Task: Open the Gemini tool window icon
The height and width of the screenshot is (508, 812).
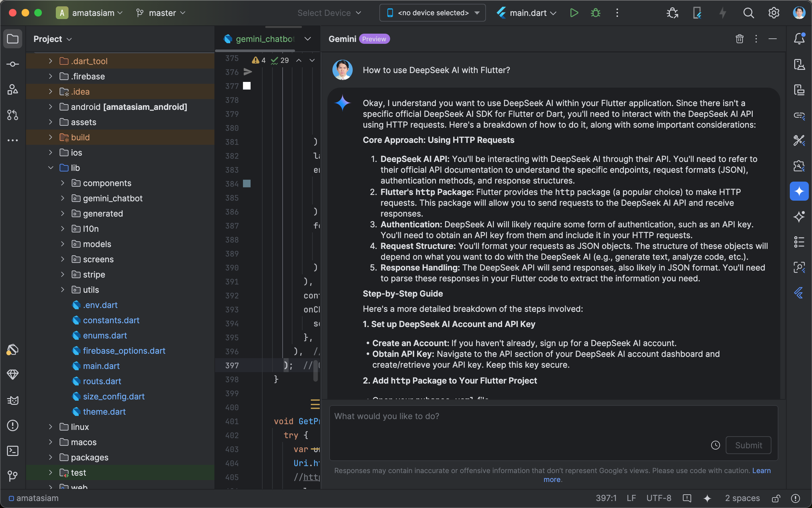Action: point(799,191)
